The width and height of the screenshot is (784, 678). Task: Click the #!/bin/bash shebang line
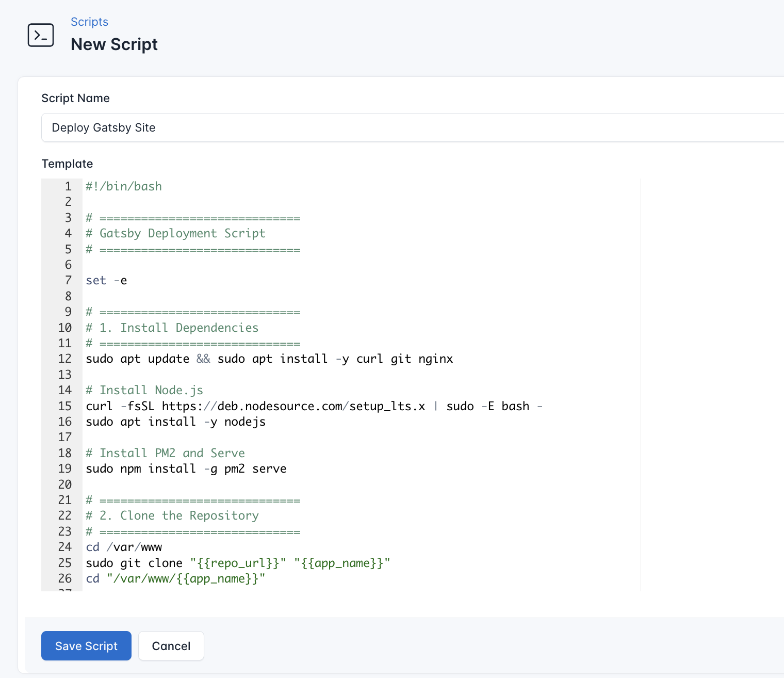[x=124, y=186]
